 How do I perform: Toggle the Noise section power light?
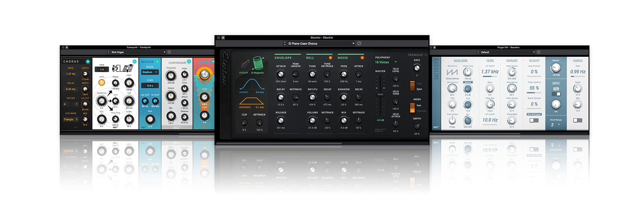(362, 58)
